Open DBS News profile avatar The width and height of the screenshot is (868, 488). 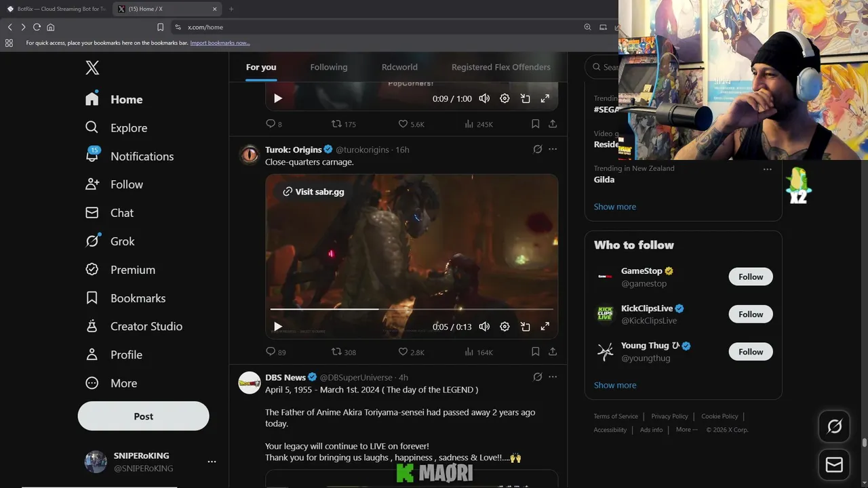pos(250,382)
